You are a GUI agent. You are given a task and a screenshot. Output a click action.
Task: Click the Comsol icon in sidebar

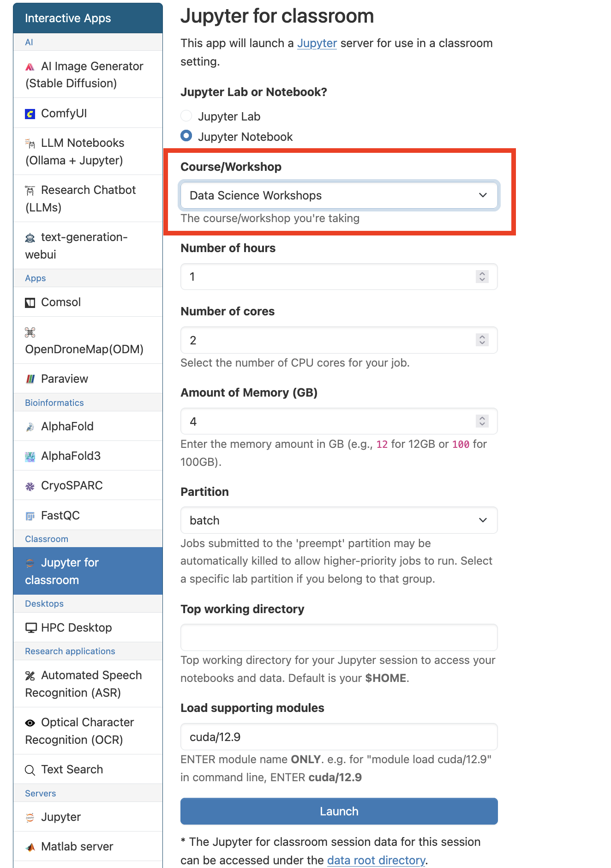pos(30,303)
